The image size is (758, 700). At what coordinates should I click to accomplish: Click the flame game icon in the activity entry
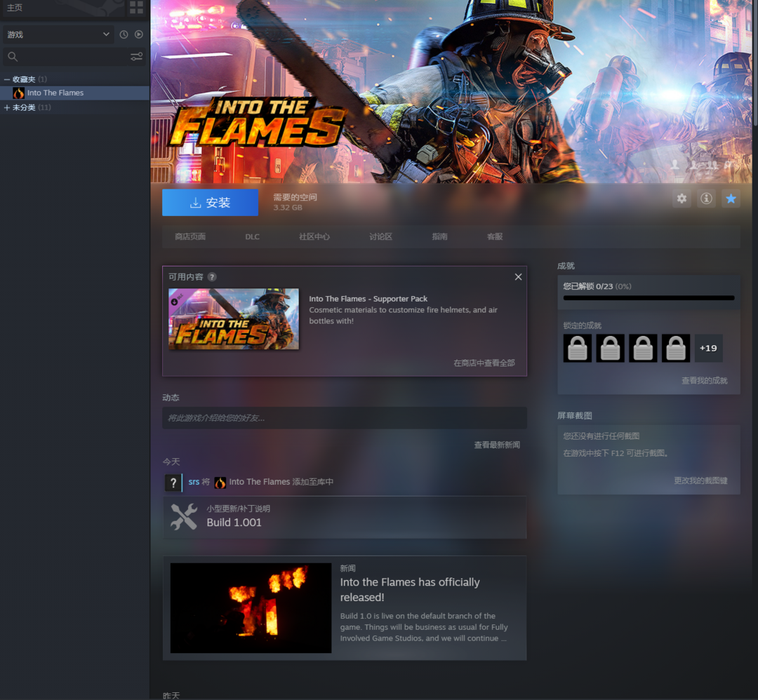(220, 482)
